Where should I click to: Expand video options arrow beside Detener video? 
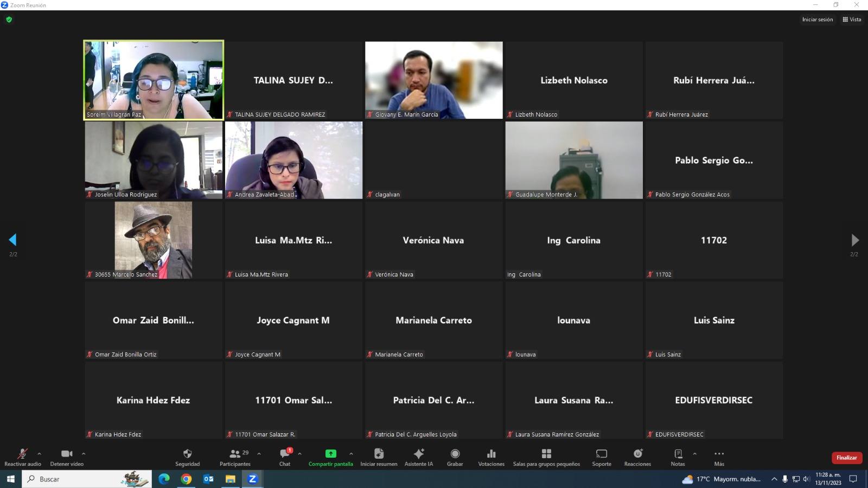click(84, 453)
